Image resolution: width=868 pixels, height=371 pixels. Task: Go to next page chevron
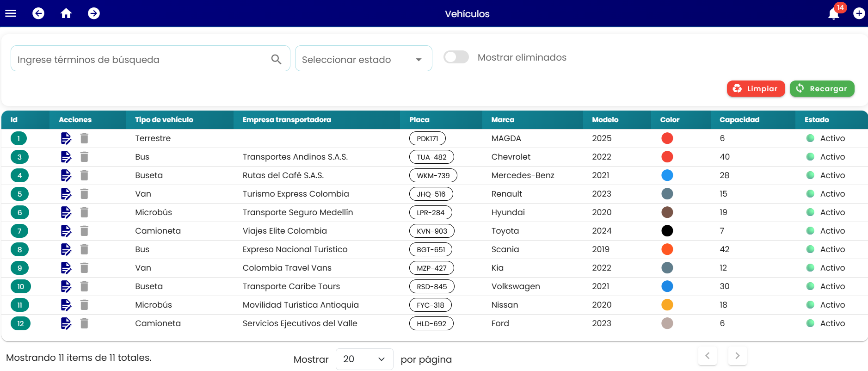737,355
